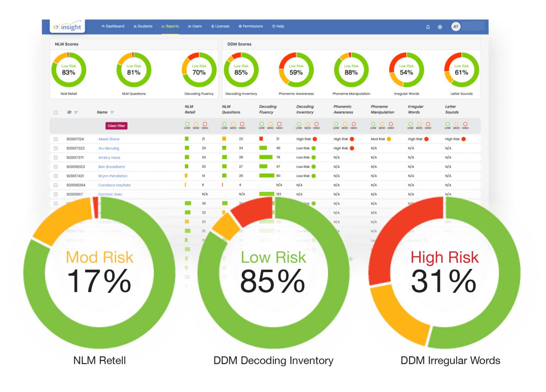Click Ambry Haas's Decoding Fluency bar
Viewport: 546px width, 392px height.
point(266,157)
